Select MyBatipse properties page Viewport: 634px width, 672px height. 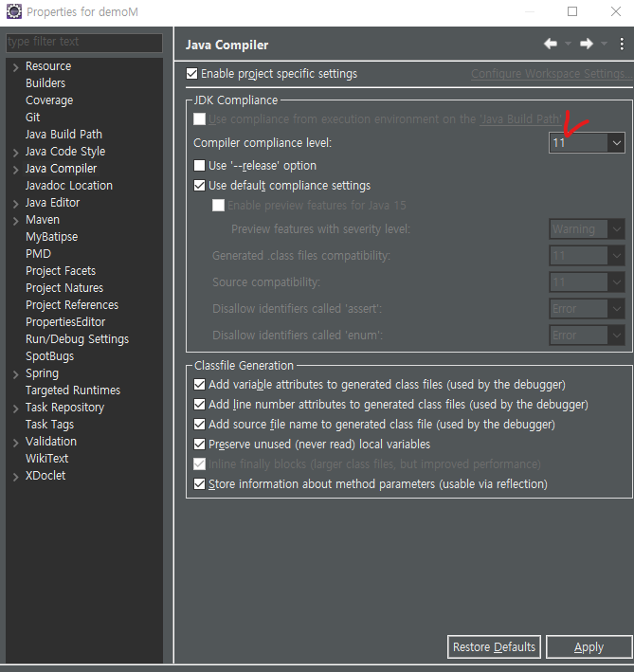[52, 237]
